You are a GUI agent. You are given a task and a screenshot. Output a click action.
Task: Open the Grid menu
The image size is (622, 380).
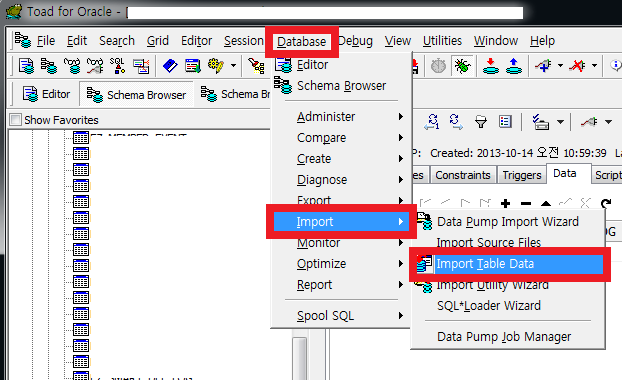pos(157,41)
